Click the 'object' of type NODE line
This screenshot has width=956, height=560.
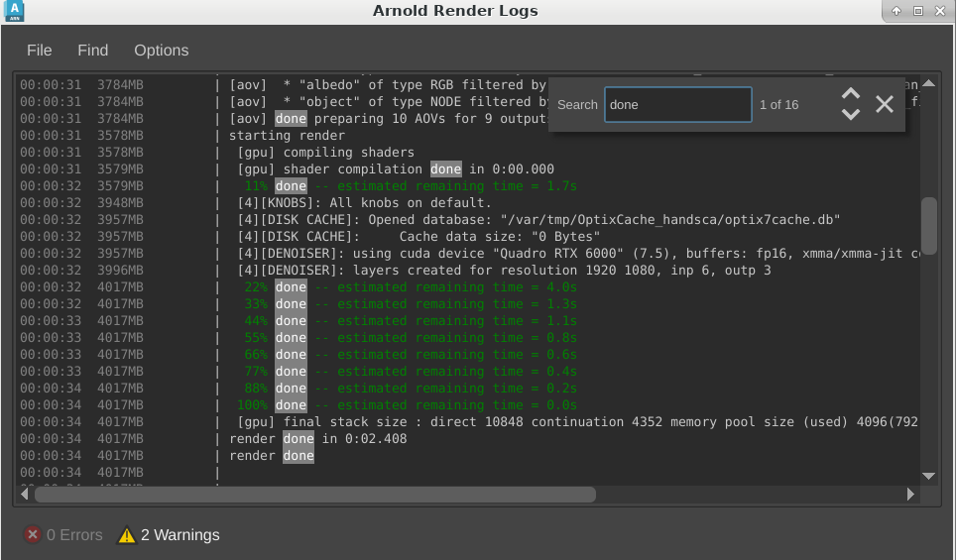click(x=388, y=102)
